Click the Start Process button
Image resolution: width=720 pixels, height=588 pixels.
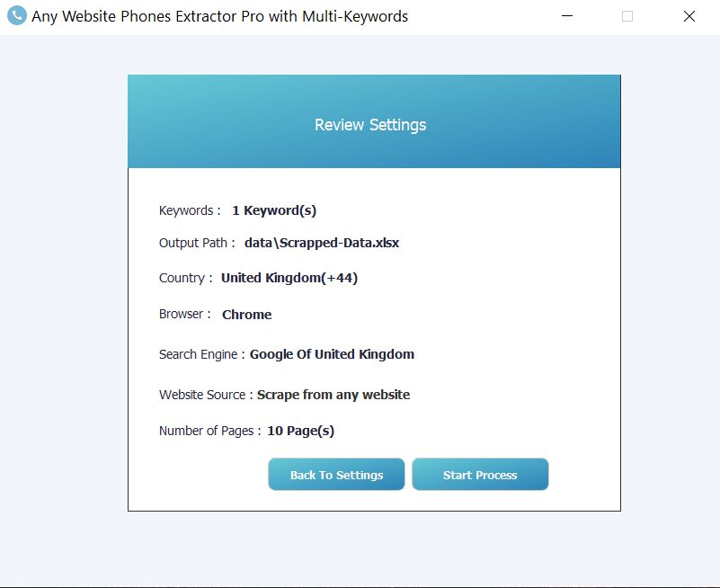pos(480,474)
